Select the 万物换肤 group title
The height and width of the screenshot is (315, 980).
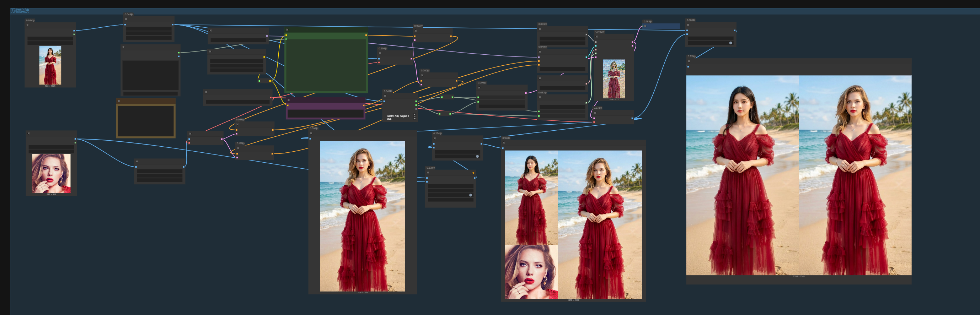tap(20, 11)
